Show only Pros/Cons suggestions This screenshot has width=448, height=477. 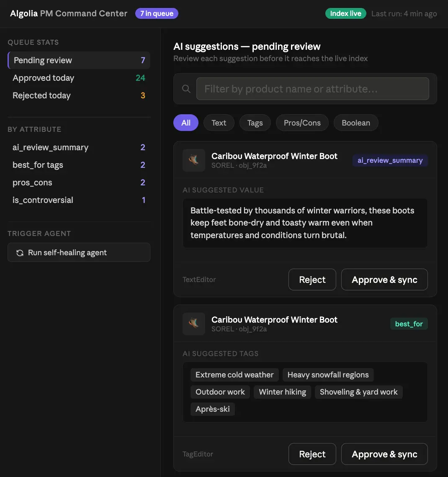[302, 123]
